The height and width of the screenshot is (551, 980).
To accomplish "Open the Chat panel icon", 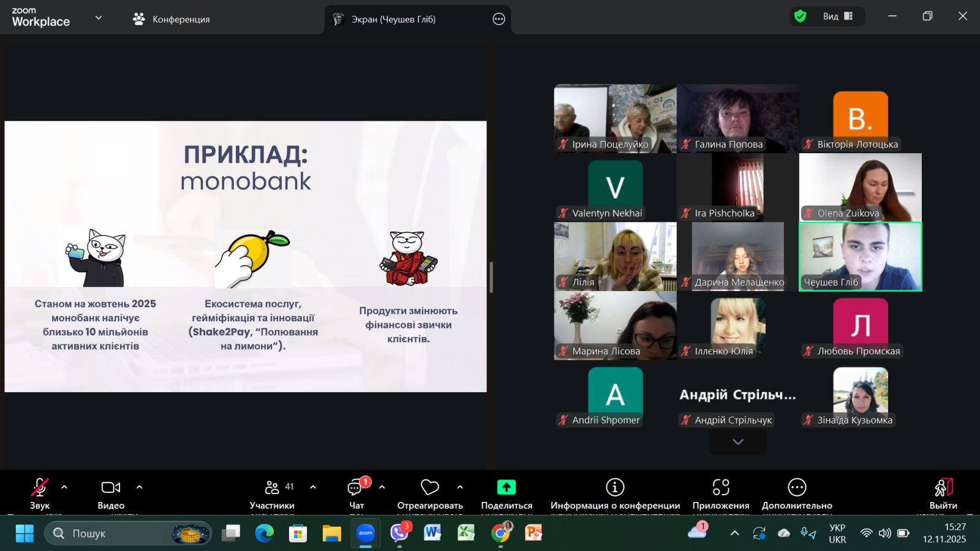I will coord(356,488).
